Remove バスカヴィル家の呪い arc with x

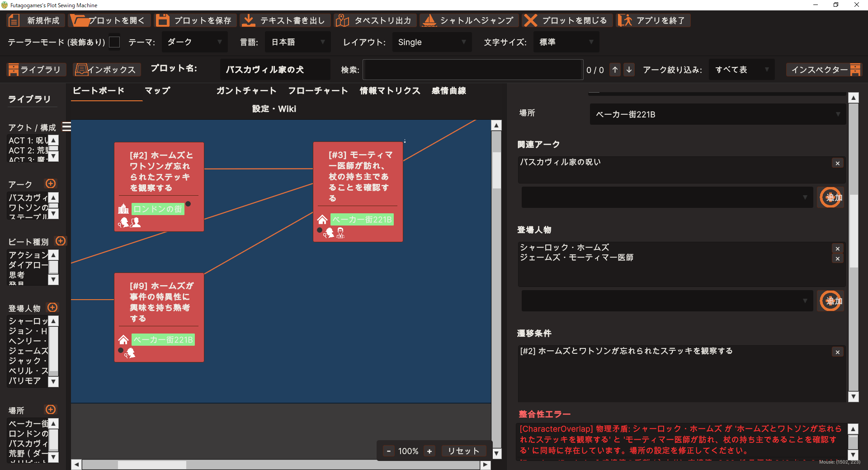838,163
